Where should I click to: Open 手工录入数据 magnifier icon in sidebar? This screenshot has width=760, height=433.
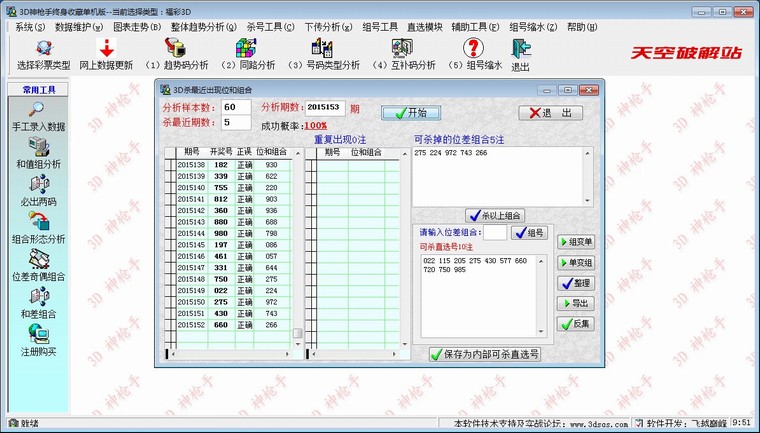[39, 110]
